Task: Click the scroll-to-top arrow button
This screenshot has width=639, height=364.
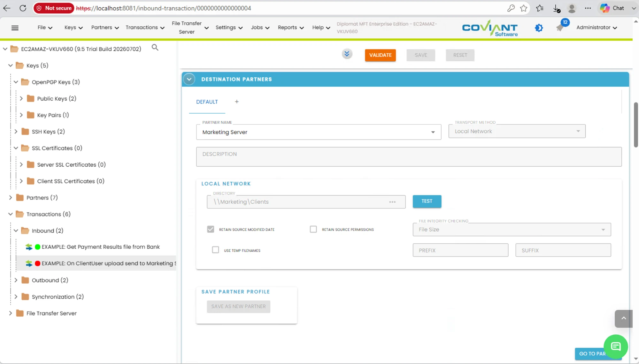Action: [623, 318]
